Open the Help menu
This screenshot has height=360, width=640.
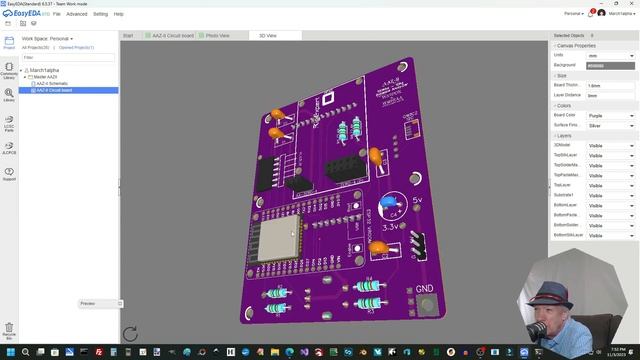(x=118, y=14)
